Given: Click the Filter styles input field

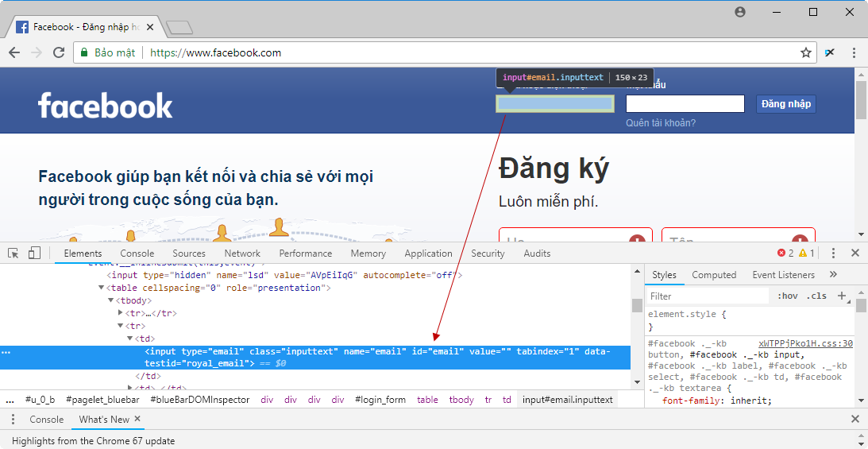Looking at the screenshot, I should pos(707,296).
